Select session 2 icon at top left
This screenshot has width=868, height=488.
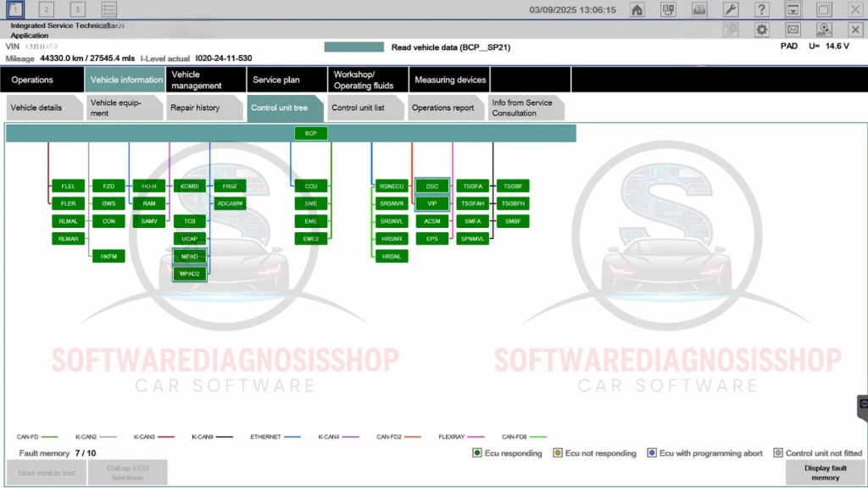[x=46, y=10]
